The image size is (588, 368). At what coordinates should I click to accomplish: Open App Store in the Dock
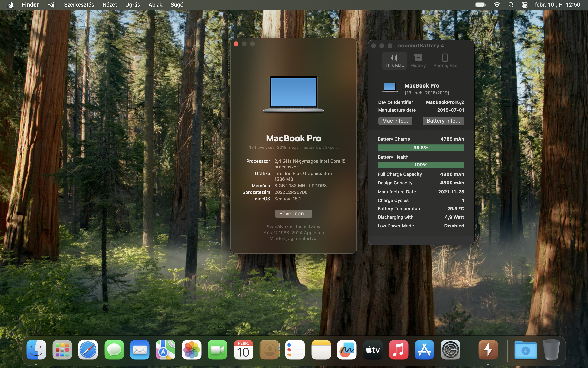coord(424,350)
